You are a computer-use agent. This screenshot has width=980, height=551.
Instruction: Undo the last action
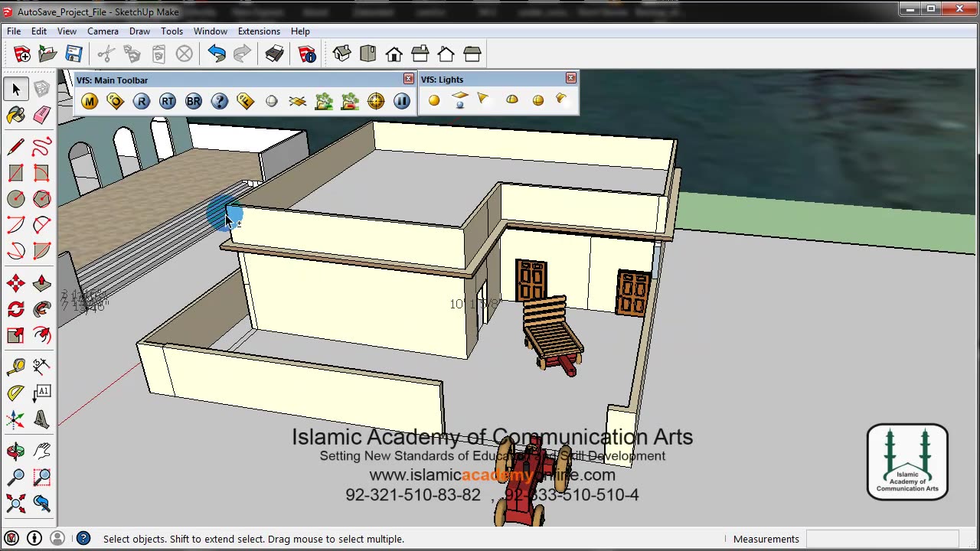click(x=217, y=54)
